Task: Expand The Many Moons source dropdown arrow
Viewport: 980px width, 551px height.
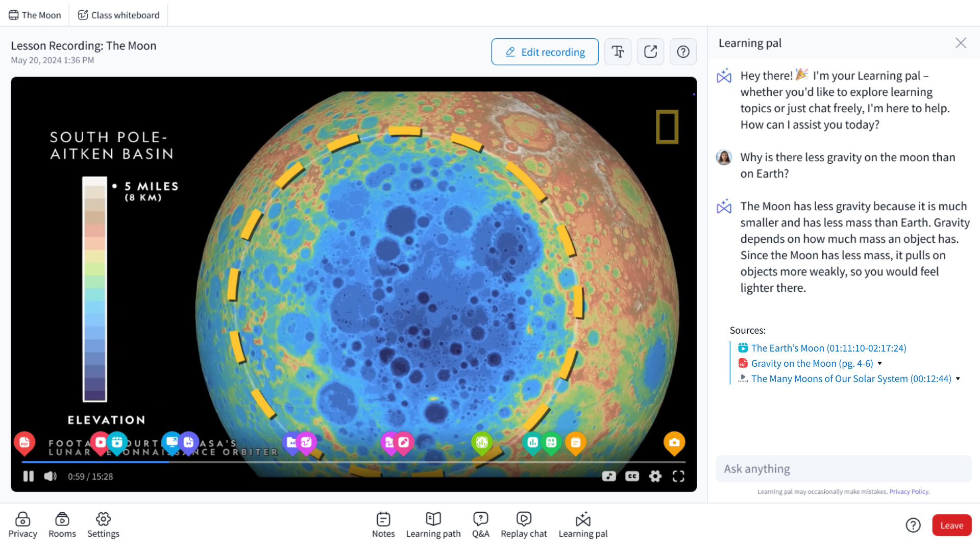Action: coord(958,379)
